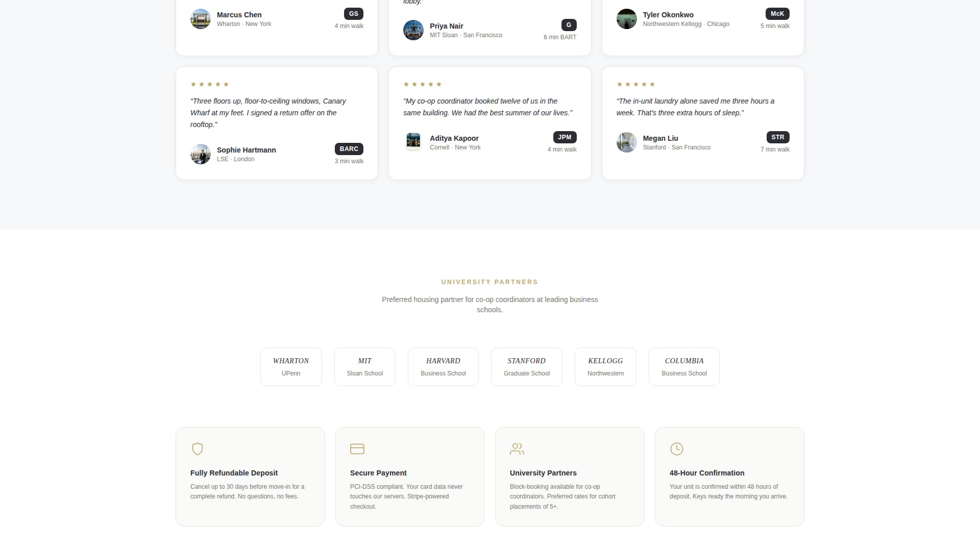This screenshot has width=980, height=551.
Task: Click the fifth star on Sophie Hartmann's review
Action: pyautogui.click(x=225, y=84)
